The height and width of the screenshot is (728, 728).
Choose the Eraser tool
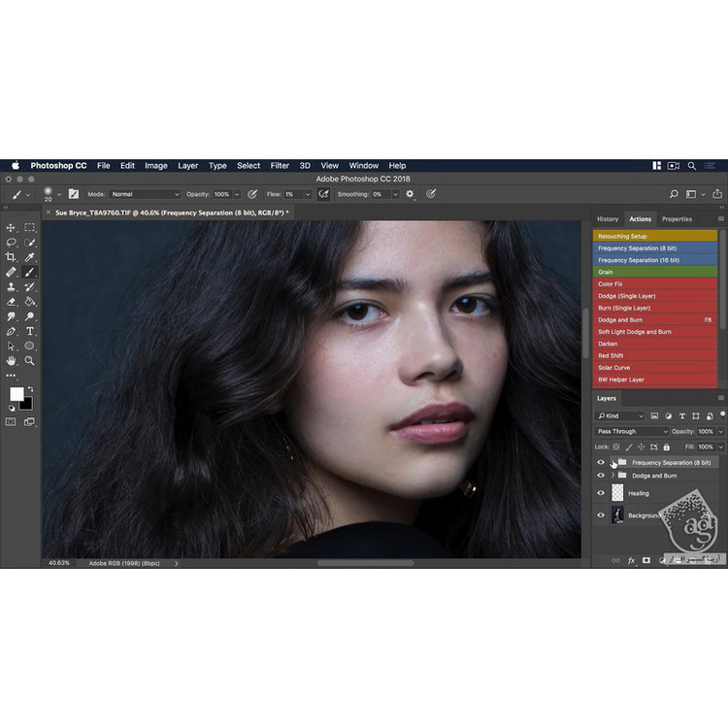pyautogui.click(x=12, y=301)
